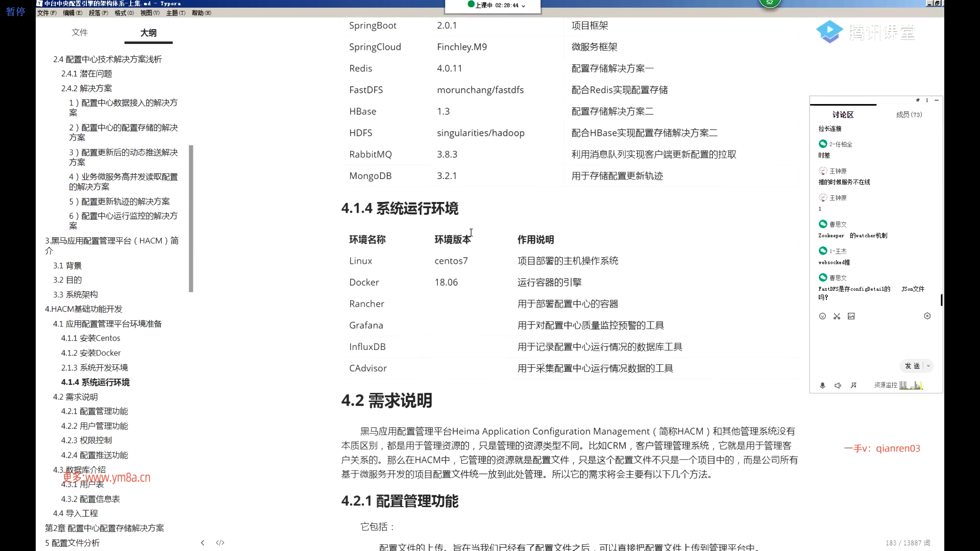Click the resource monitor usage graph
The height and width of the screenshot is (551, 980).
[911, 385]
